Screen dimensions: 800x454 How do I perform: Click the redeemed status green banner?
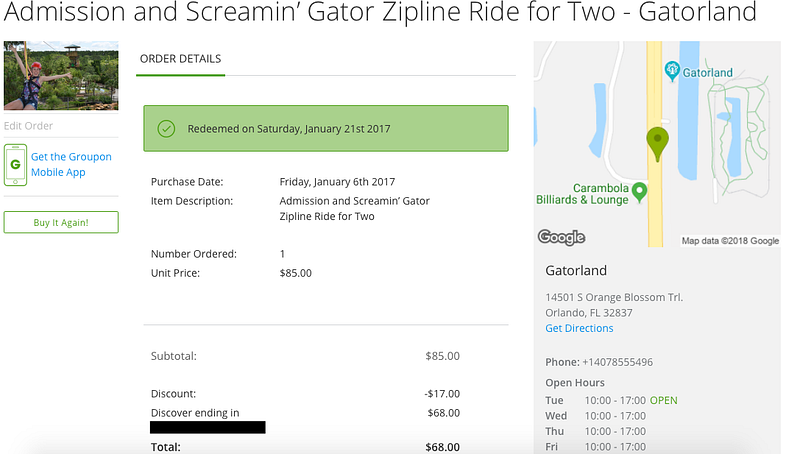325,129
